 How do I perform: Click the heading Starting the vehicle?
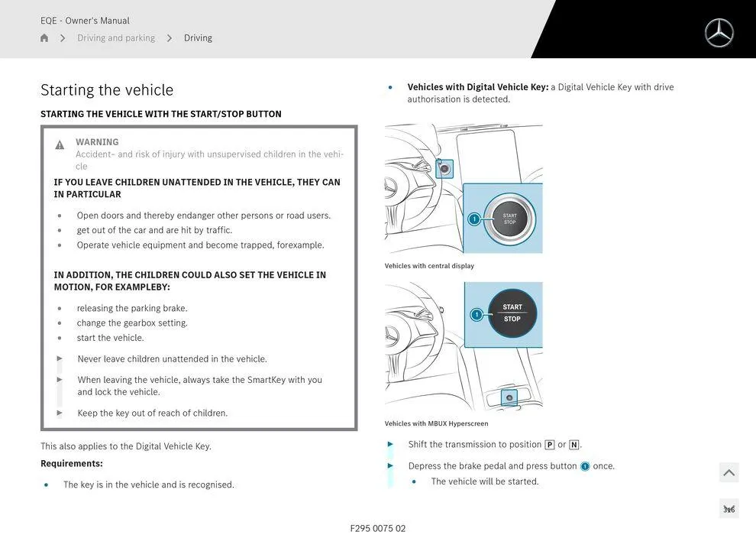106,89
